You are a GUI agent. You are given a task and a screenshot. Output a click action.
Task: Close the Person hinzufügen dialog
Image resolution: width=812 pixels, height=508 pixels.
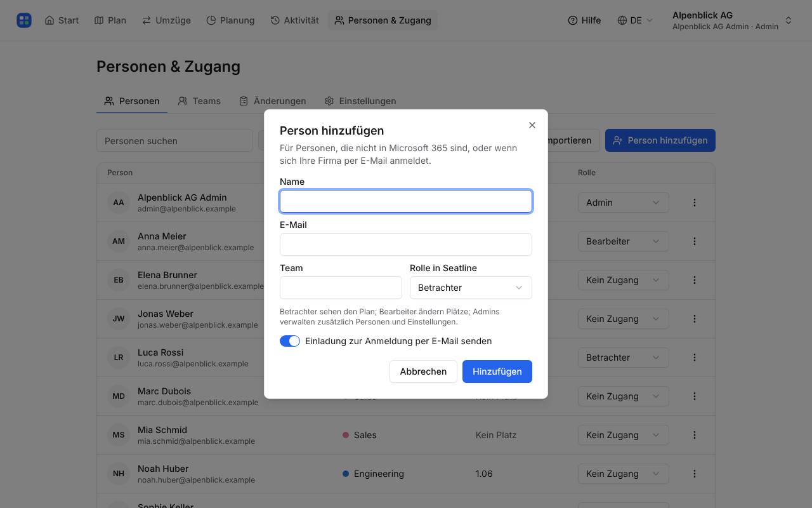532,125
